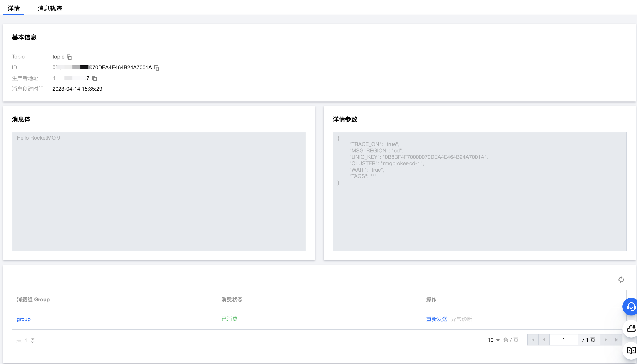Click inside the 消息体 text area
Image resolution: width=637 pixels, height=364 pixels.
tap(159, 191)
